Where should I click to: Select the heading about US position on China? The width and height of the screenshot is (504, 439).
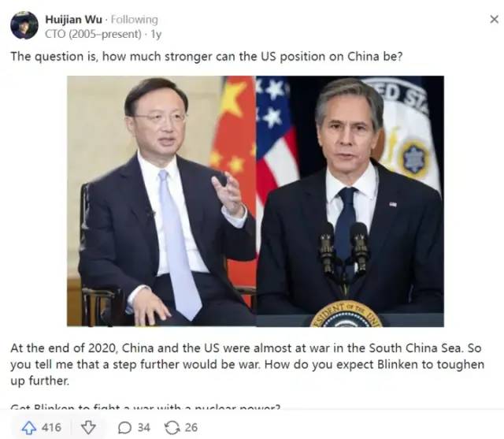tap(206, 57)
